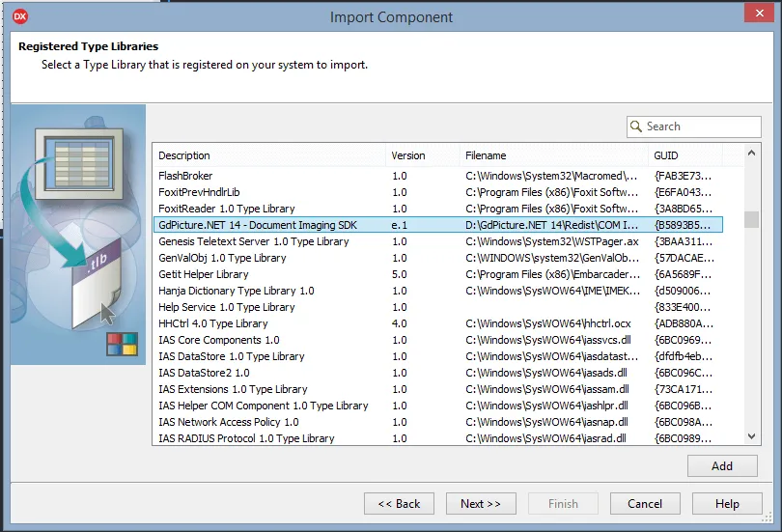Sort list by GUID column header
782x532 pixels.
click(684, 155)
